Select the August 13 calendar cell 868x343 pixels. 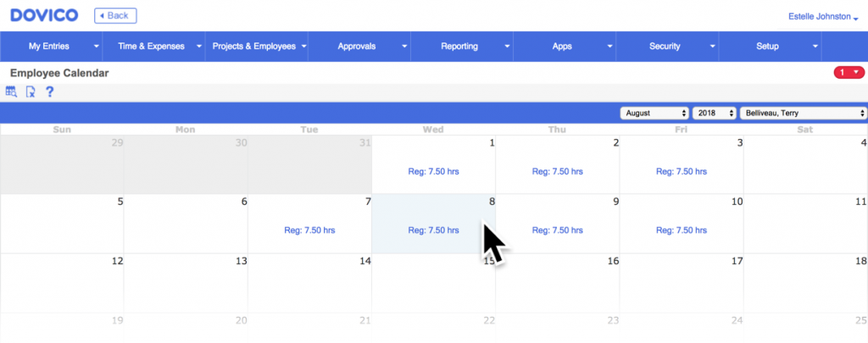pyautogui.click(x=186, y=283)
